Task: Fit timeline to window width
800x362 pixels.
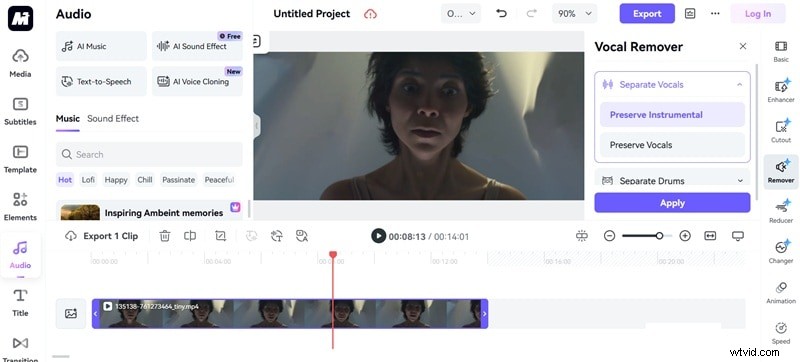Action: 710,236
